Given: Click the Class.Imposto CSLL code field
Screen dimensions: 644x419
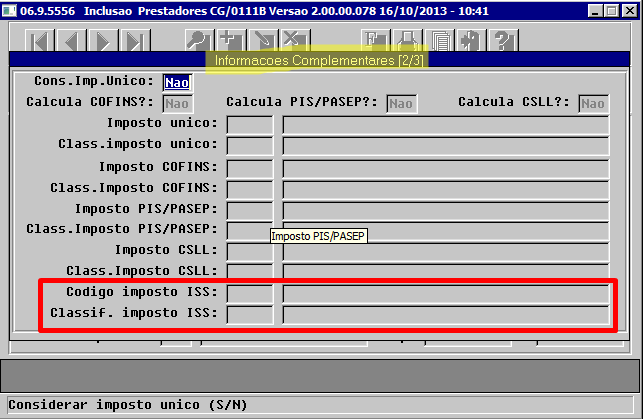Looking at the screenshot, I should (250, 271).
